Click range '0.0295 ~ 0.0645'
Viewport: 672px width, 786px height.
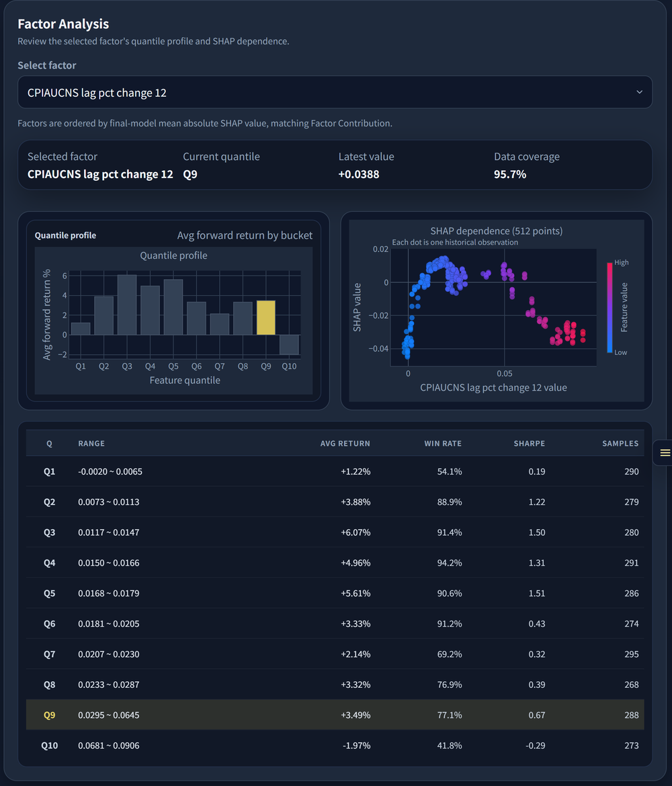point(109,715)
